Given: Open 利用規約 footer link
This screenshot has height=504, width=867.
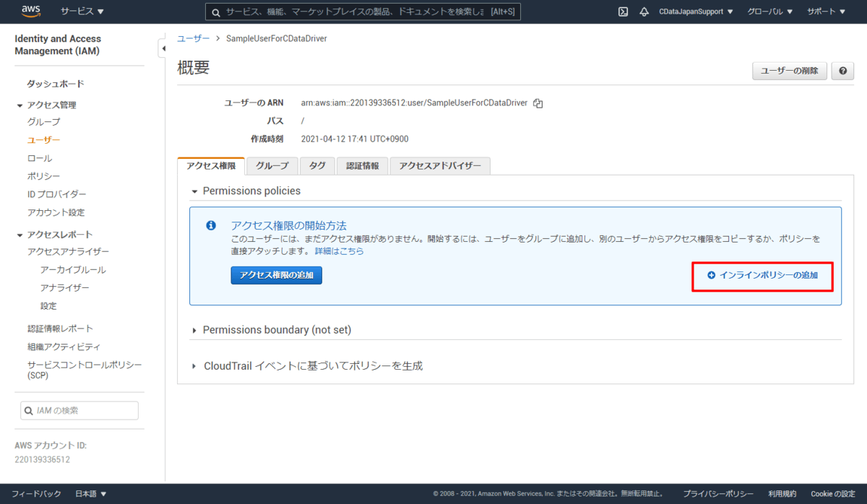Looking at the screenshot, I should [x=782, y=494].
